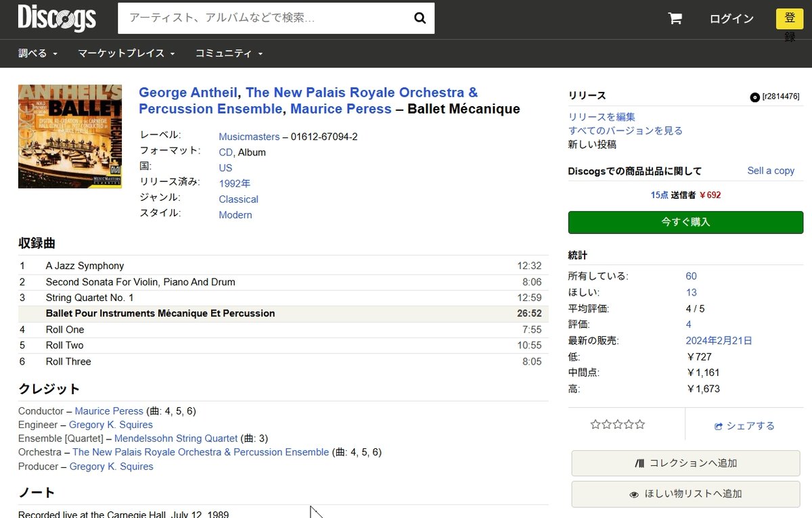Click the ログイン link

click(731, 19)
